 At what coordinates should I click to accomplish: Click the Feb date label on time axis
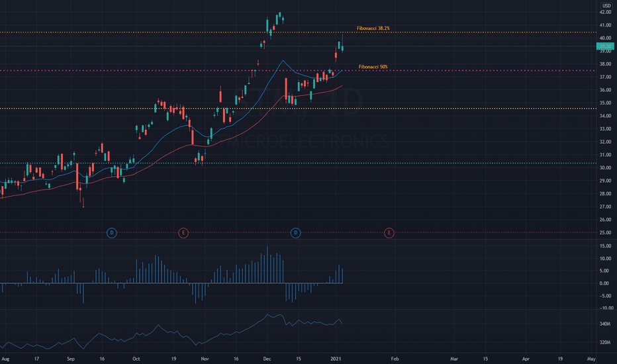coord(395,359)
